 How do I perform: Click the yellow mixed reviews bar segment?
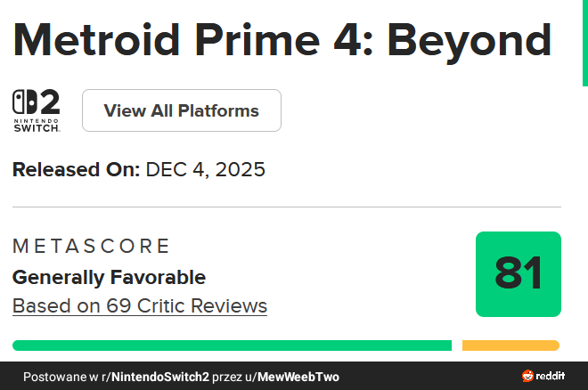pyautogui.click(x=510, y=345)
